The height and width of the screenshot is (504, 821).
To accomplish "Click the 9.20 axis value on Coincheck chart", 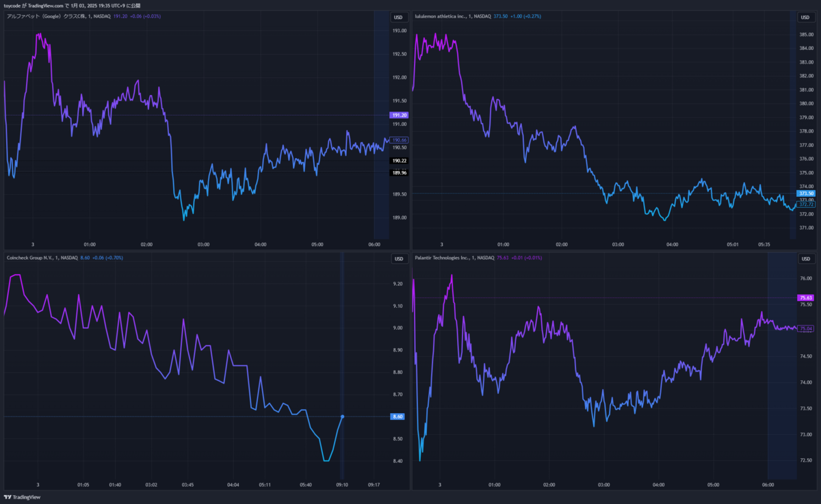I will tap(398, 284).
